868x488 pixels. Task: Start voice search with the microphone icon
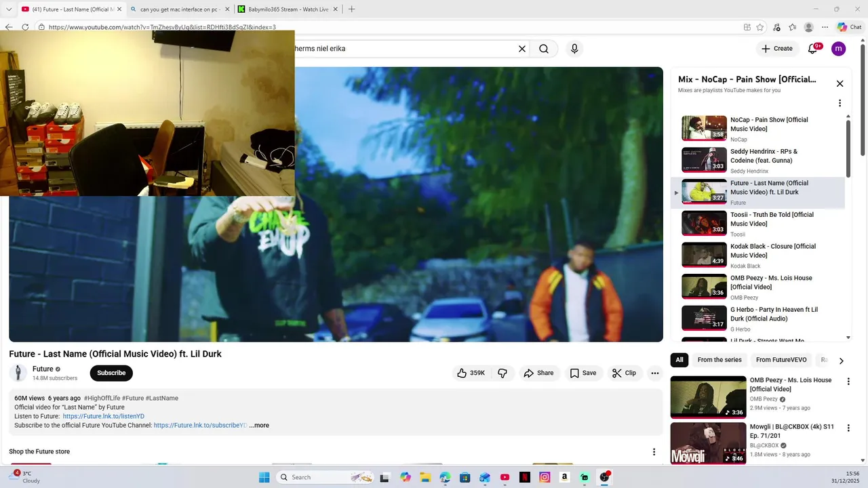(x=574, y=49)
